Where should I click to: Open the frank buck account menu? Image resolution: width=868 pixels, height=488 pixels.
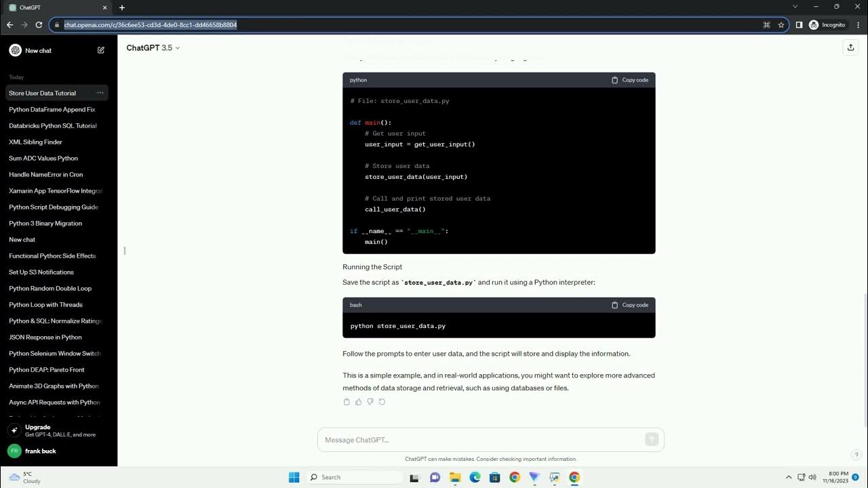pos(57,451)
